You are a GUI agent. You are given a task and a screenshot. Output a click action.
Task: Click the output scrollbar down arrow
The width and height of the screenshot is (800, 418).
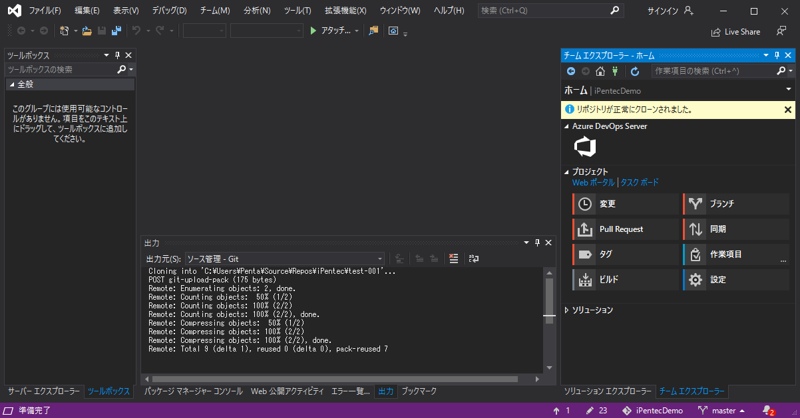tap(549, 367)
